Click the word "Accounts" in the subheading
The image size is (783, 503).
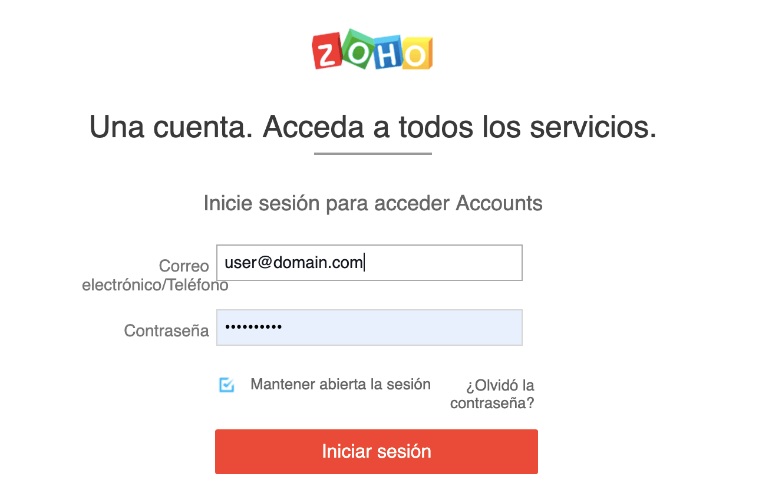(499, 203)
